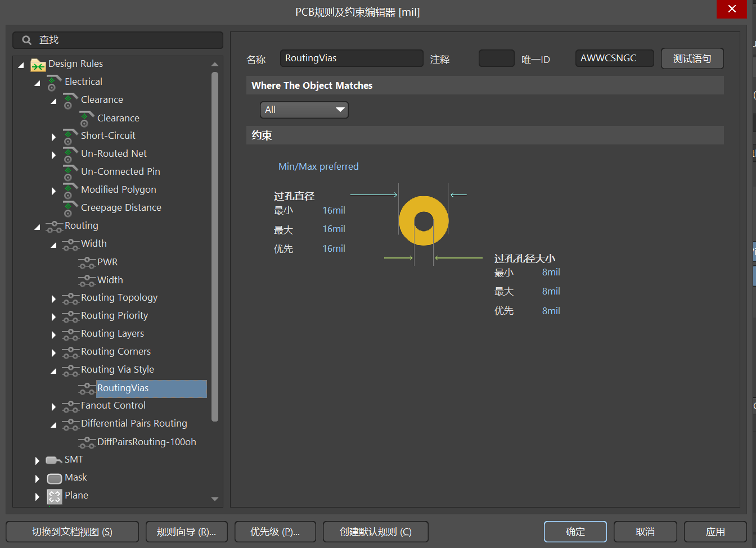Click the Electrical category icon

(x=54, y=83)
